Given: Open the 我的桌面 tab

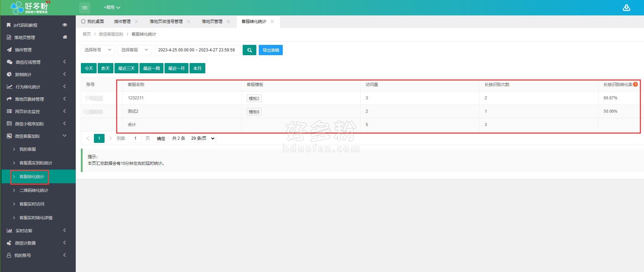Looking at the screenshot, I should point(93,22).
